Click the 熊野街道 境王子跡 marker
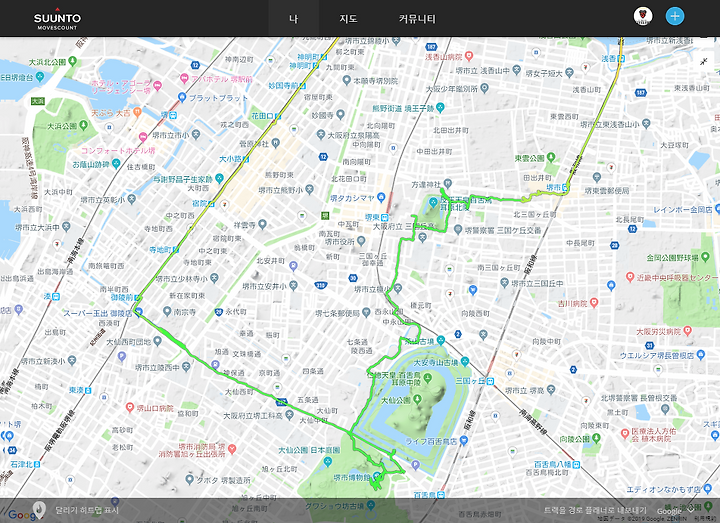Viewport: 720px width, 523px height. click(x=440, y=108)
